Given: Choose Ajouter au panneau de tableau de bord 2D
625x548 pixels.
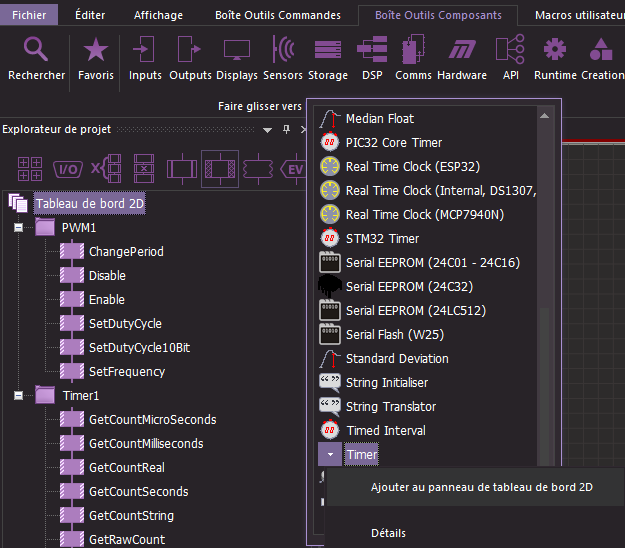Looking at the screenshot, I should (481, 488).
